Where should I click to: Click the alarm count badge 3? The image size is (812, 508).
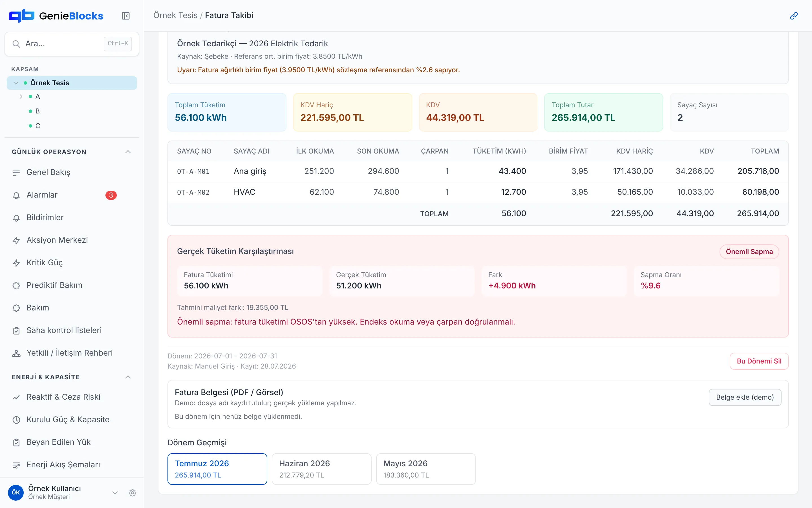click(111, 195)
